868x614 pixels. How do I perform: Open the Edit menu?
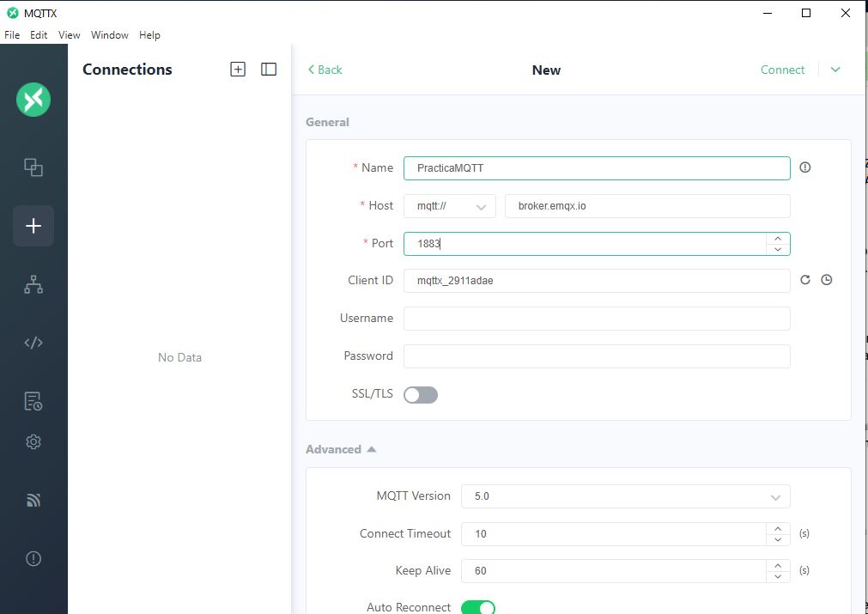pos(39,35)
